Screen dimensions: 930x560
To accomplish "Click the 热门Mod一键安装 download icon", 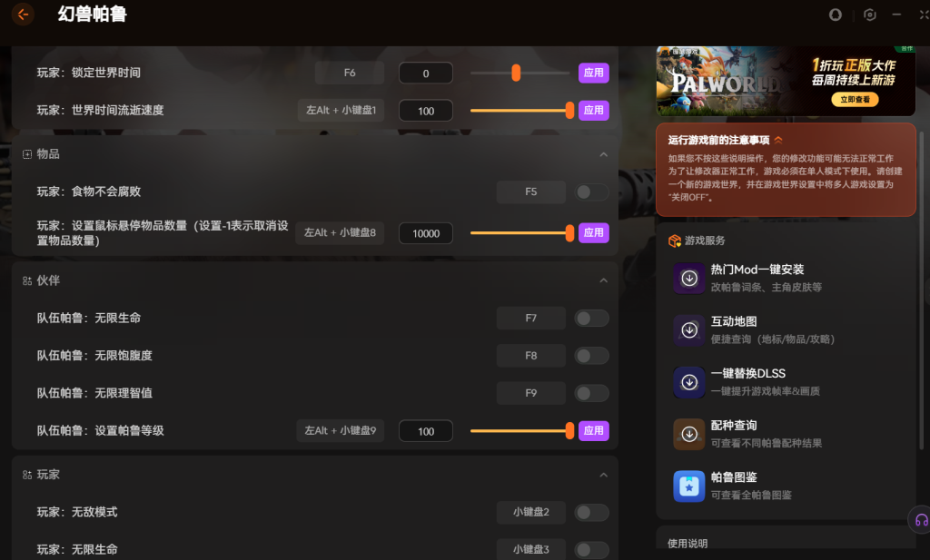I will 689,279.
